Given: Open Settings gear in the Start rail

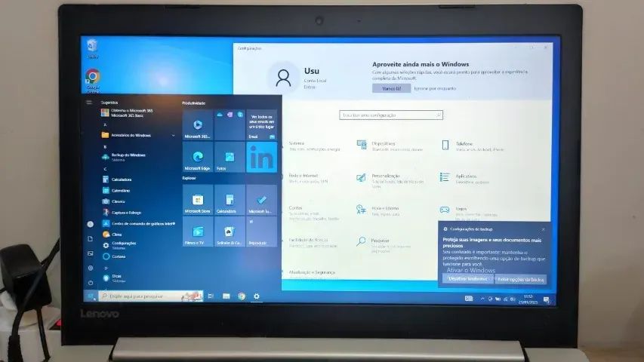Looking at the screenshot, I should click(x=91, y=268).
